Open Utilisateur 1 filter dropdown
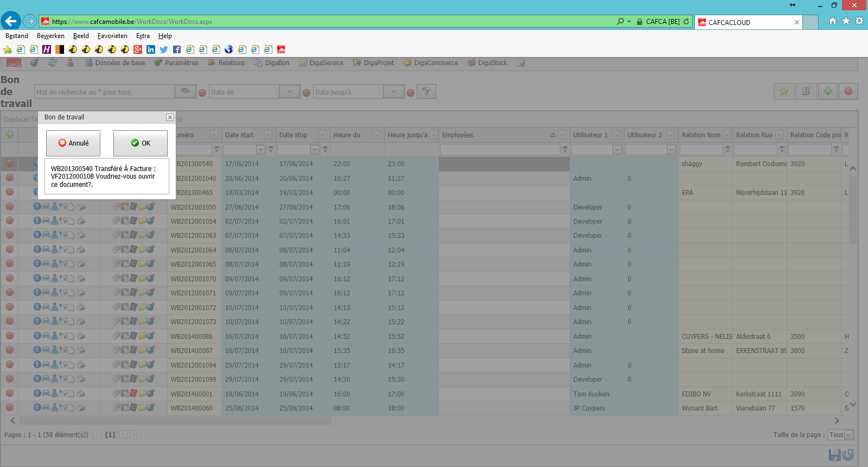 click(617, 149)
